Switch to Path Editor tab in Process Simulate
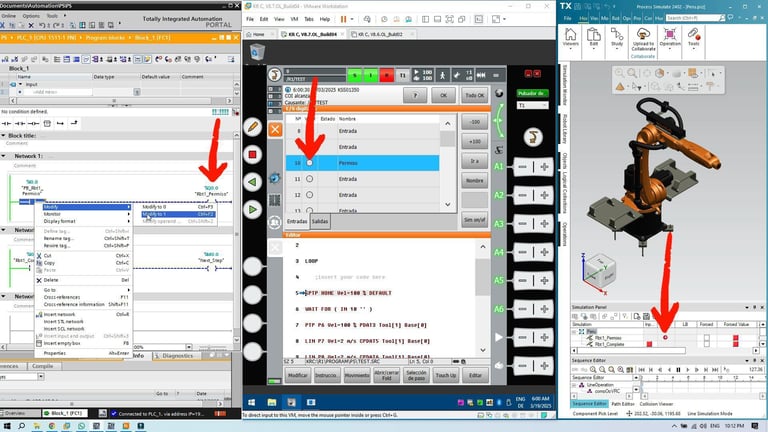 pyautogui.click(x=623, y=404)
